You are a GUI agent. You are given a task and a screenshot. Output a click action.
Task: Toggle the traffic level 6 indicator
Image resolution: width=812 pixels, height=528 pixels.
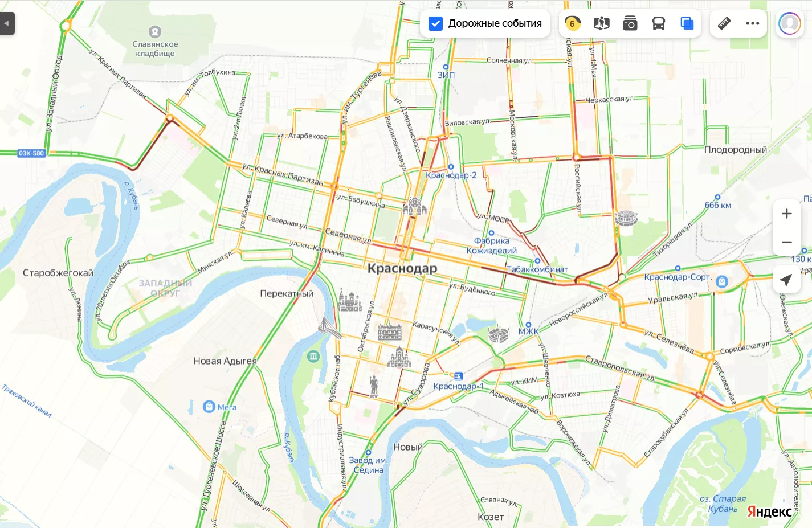click(x=573, y=23)
